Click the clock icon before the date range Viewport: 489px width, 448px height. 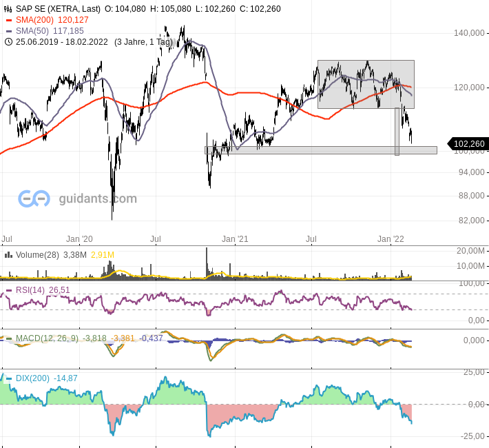8,42
